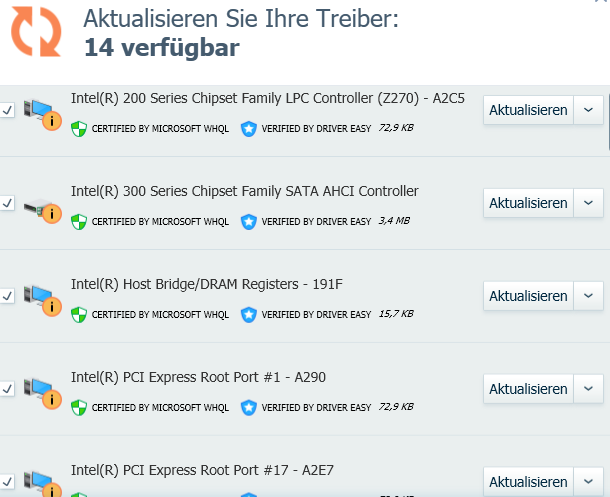Update the 300 Series SATA AHCI Controller driver

(x=528, y=203)
